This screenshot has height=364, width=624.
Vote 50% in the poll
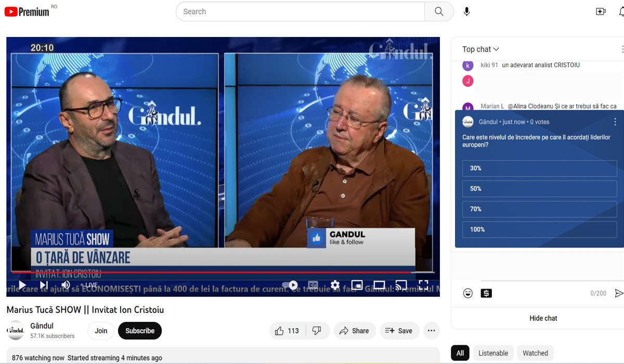pos(539,189)
